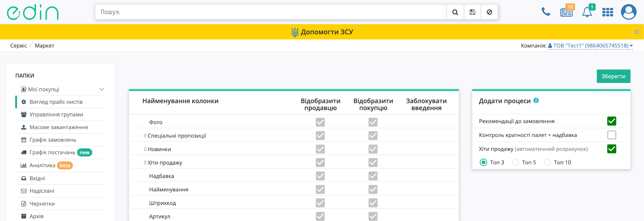
Task: Click the chart icon of Аналітика
Action: click(x=24, y=165)
